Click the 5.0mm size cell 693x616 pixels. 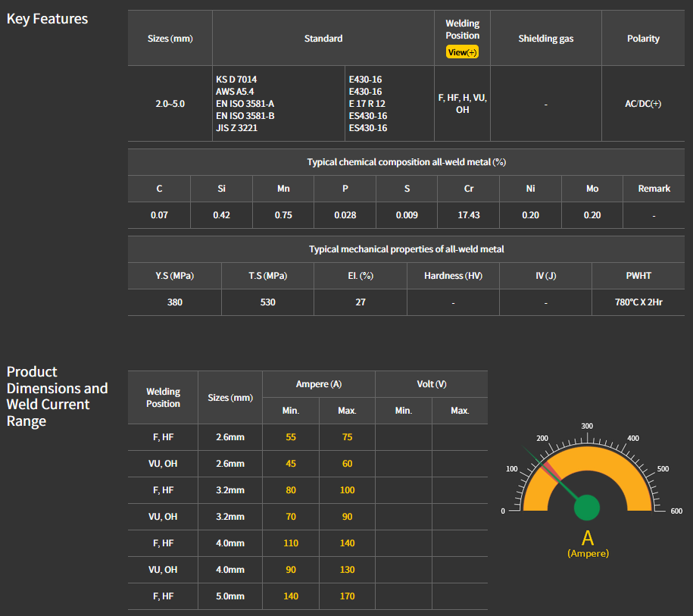coord(229,596)
